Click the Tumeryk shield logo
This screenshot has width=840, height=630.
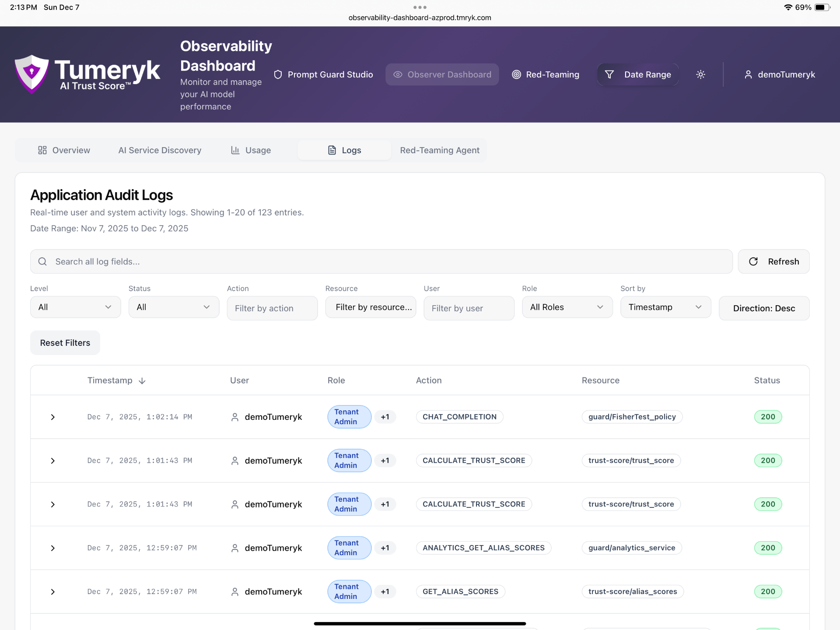tap(31, 74)
